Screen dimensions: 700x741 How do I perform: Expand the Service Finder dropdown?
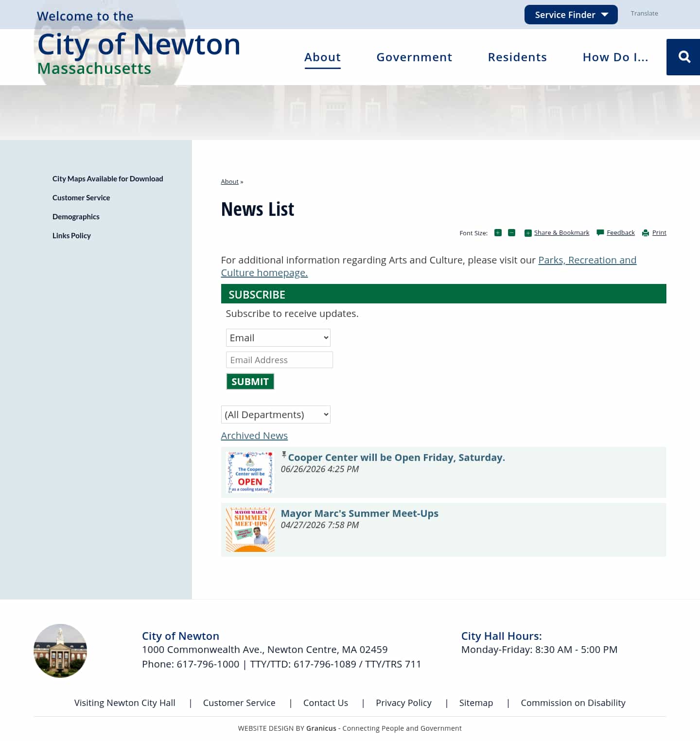tap(571, 15)
